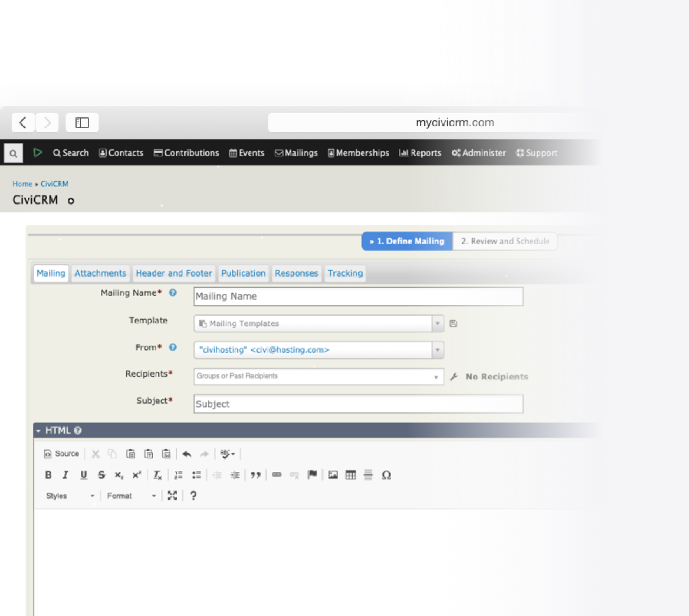Switch to the Tracking tab
This screenshot has width=689, height=616.
[345, 273]
